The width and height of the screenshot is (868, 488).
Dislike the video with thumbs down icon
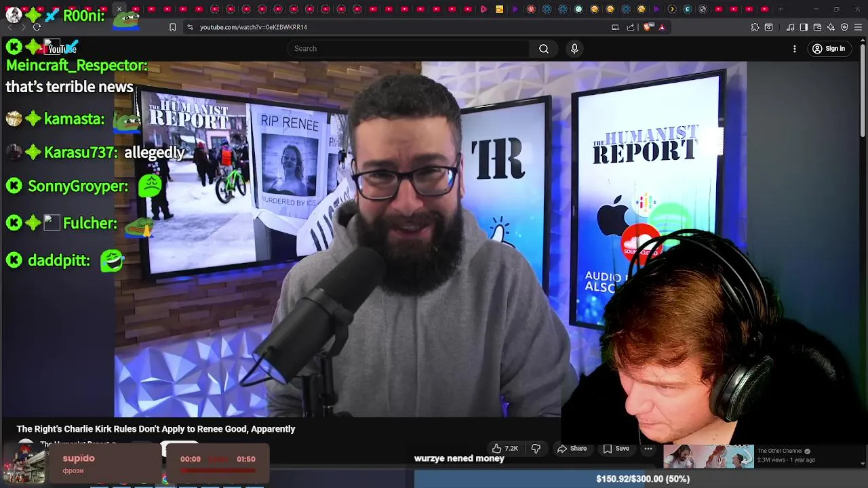click(536, 448)
